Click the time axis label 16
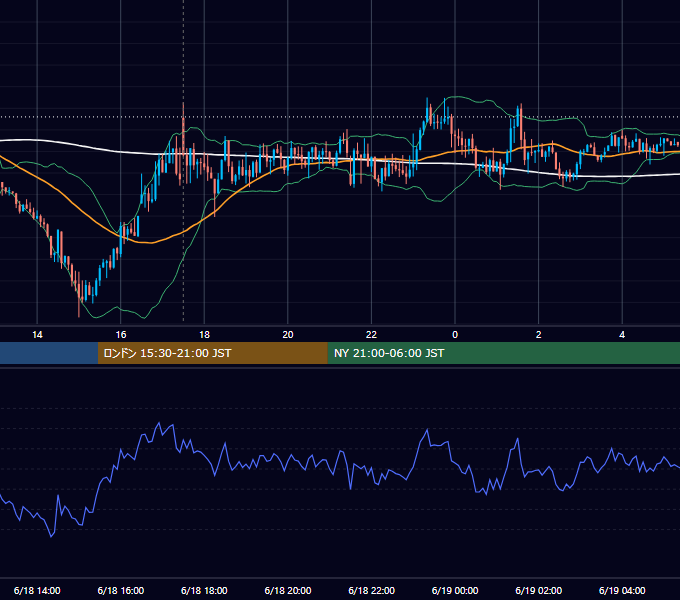 pyautogui.click(x=121, y=335)
